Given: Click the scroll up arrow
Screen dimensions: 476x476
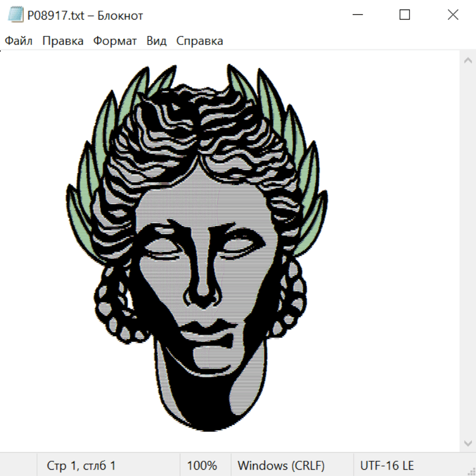Looking at the screenshot, I should (x=468, y=61).
